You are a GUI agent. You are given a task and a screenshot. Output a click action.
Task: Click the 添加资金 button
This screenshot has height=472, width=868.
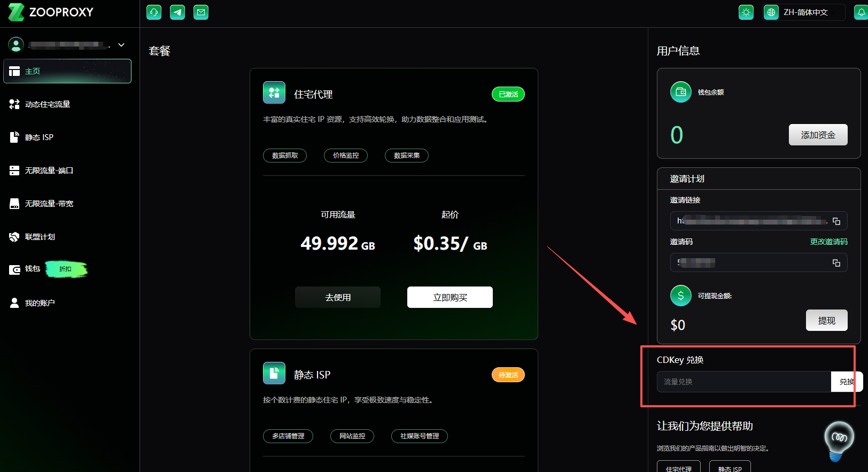click(818, 135)
